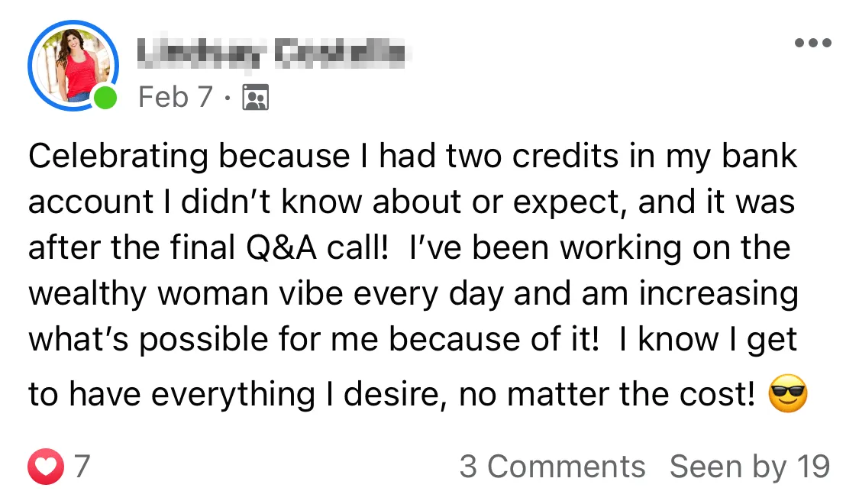Open the three-dot post options menu
The image size is (859, 504).
813,43
